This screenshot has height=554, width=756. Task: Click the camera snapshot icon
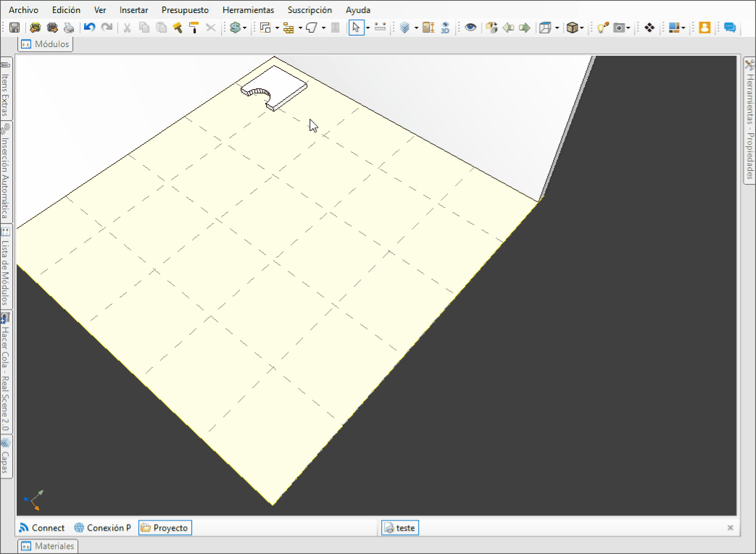point(619,28)
